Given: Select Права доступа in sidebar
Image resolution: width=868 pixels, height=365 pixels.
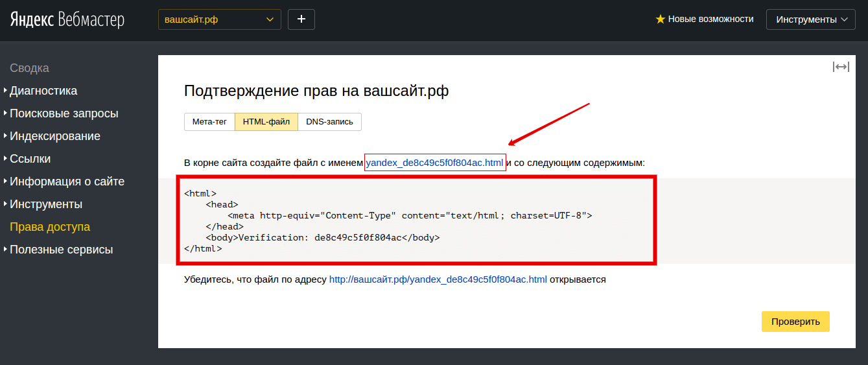Looking at the screenshot, I should tap(49, 227).
